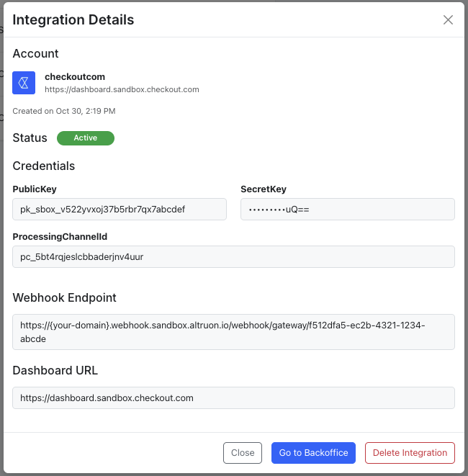The height and width of the screenshot is (476, 468).
Task: Click the red Delete Integration button
Action: coord(410,453)
